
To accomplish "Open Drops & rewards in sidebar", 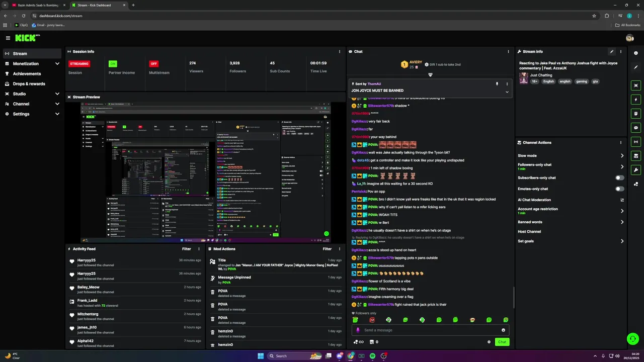I will (x=32, y=84).
